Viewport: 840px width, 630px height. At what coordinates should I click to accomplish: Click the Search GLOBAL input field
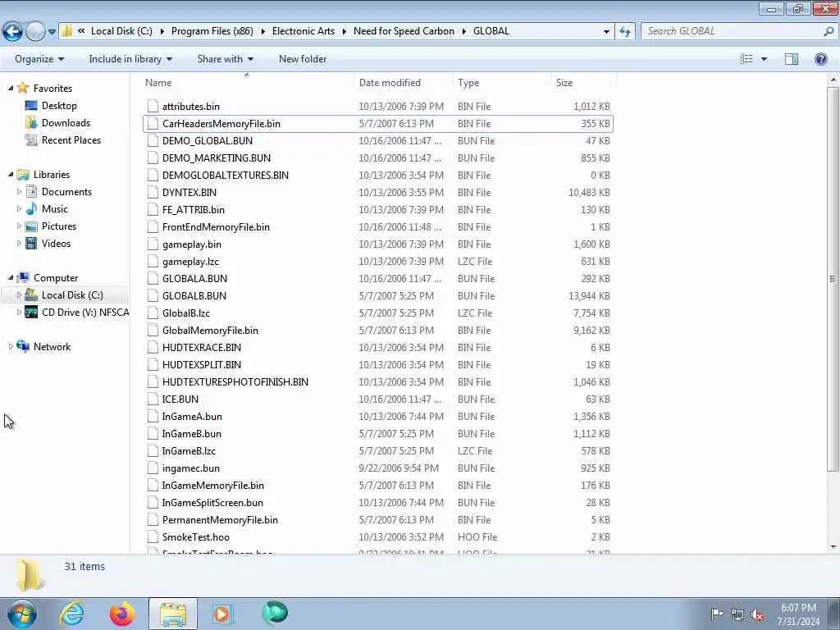tap(733, 31)
